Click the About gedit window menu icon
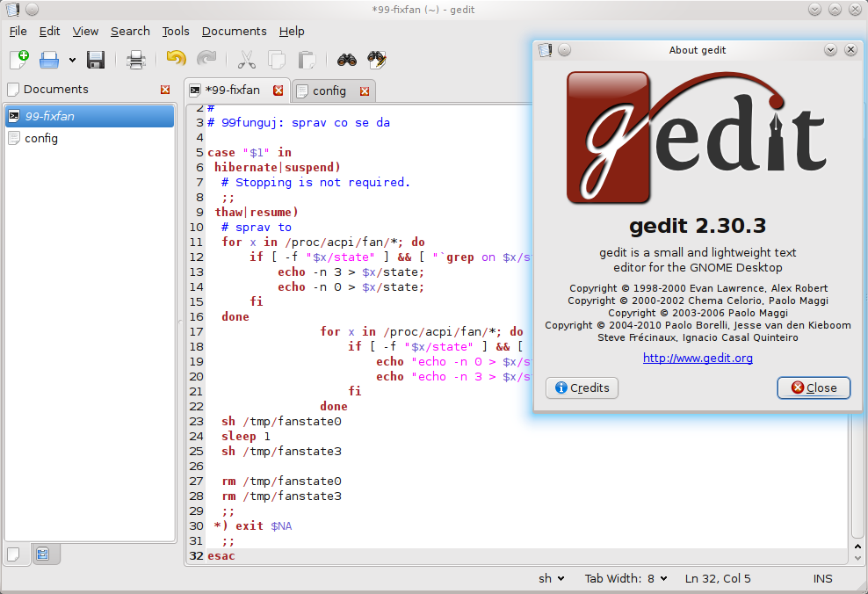This screenshot has height=594, width=868. 545,50
